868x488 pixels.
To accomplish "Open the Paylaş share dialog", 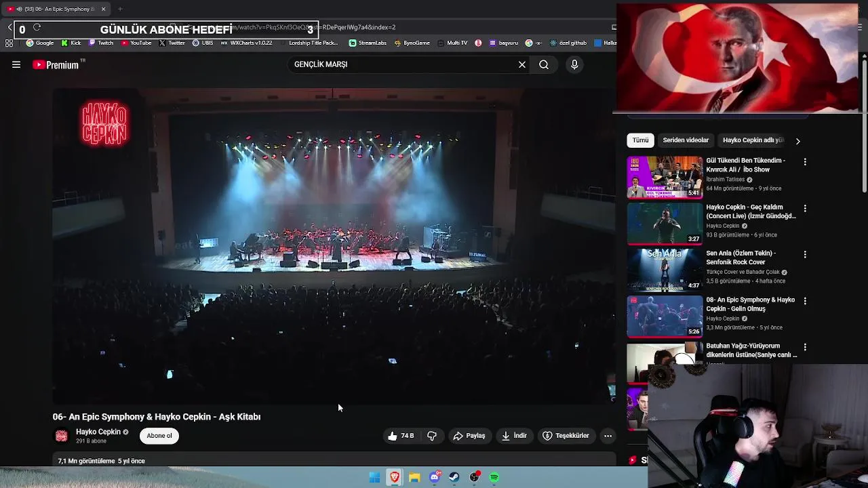I will click(x=469, y=436).
